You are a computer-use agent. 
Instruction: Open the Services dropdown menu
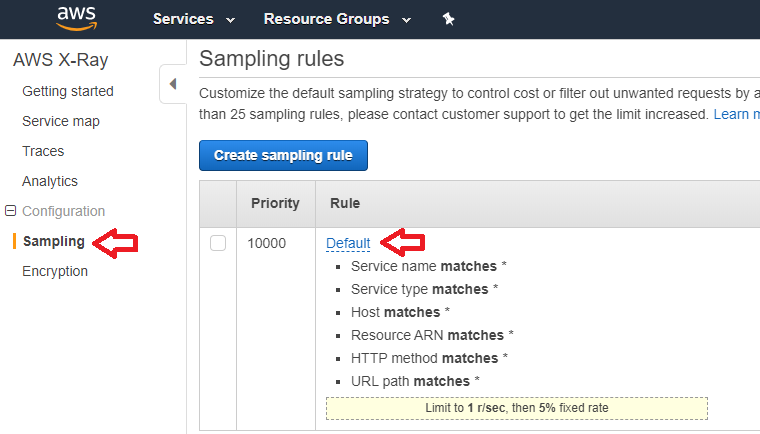[193, 19]
